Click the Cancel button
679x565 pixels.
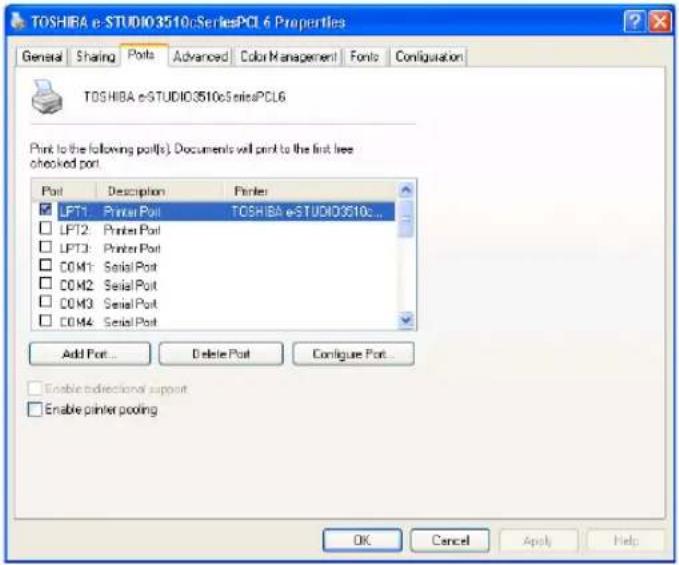[x=450, y=540]
